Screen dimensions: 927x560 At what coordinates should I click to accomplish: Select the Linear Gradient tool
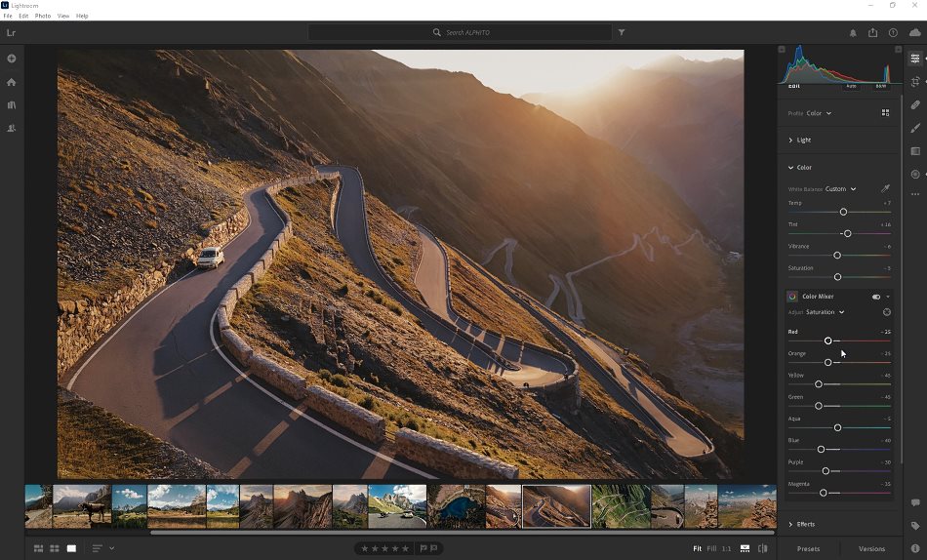(915, 151)
